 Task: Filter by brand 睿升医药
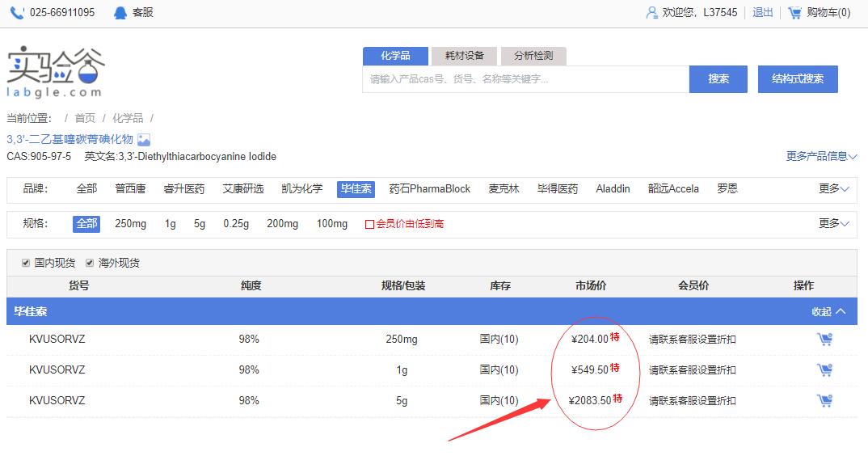point(183,189)
